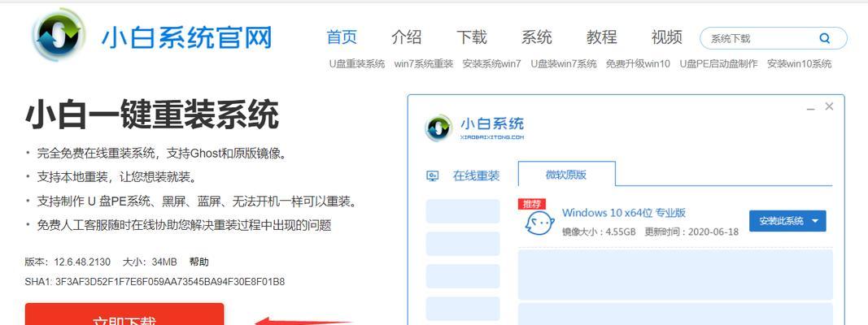
Task: Click the 帮助 link
Action: [198, 262]
